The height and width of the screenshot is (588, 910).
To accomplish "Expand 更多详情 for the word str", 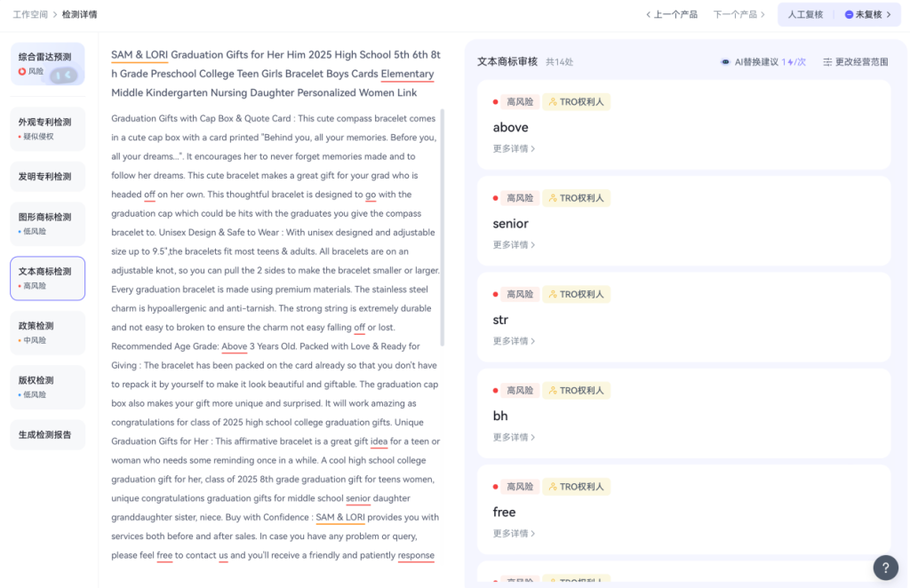I will point(514,342).
